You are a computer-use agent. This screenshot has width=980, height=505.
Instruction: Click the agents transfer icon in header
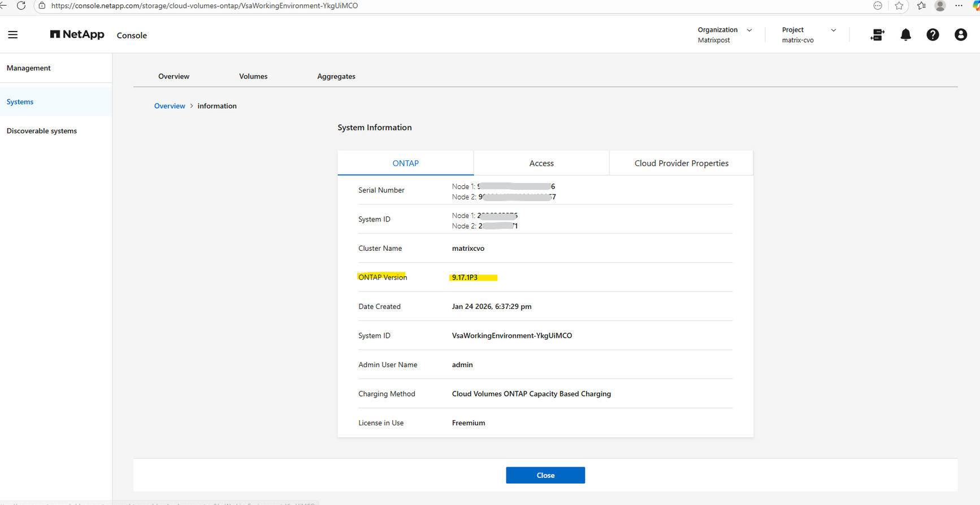(877, 35)
